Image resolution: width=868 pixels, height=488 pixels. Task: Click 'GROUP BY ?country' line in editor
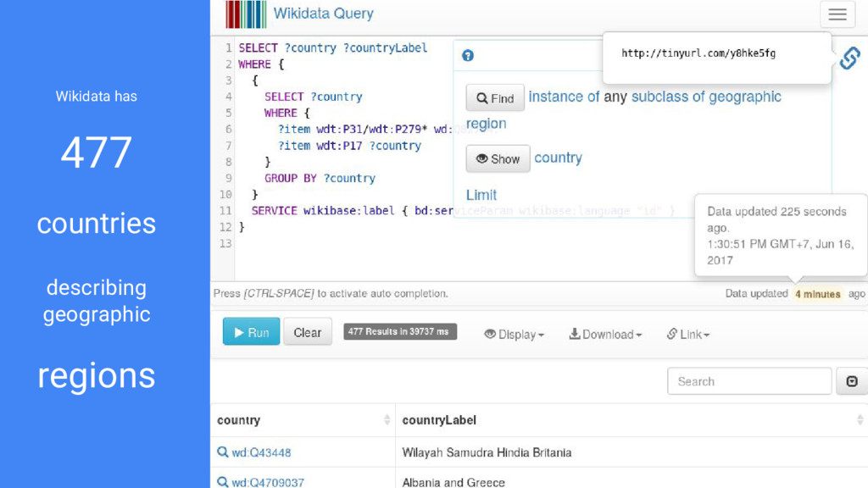pyautogui.click(x=320, y=178)
